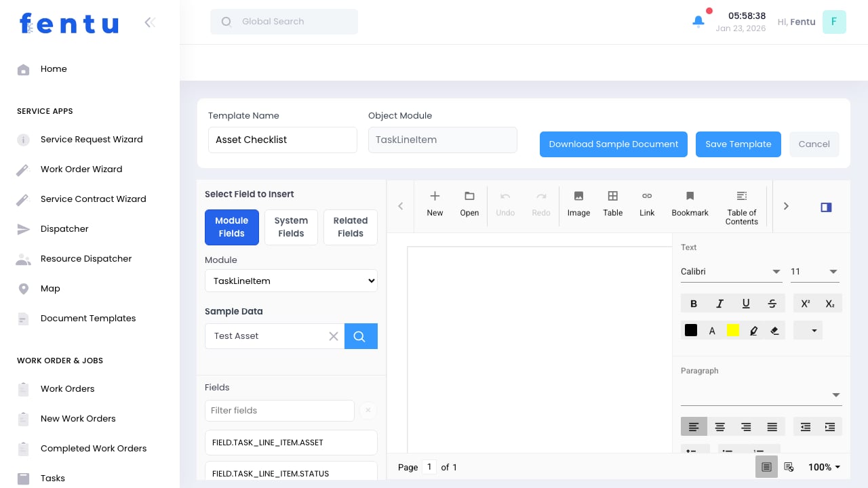The width and height of the screenshot is (868, 488).
Task: Focus the Global Search box
Action: tap(284, 22)
